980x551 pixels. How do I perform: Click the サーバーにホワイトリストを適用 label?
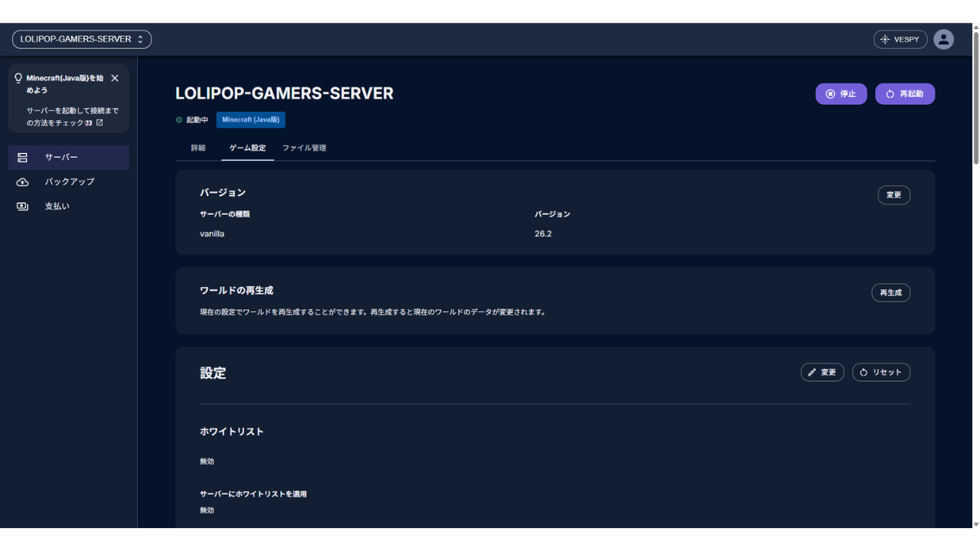click(253, 494)
